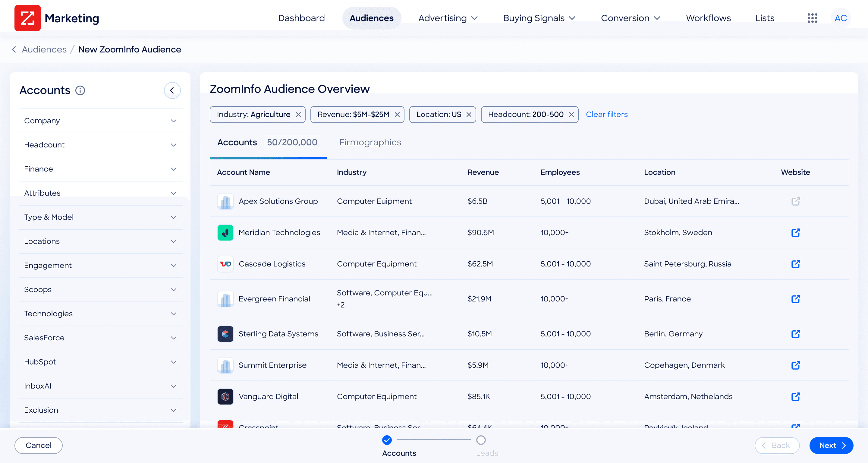Open Evergreen Financial website link
The width and height of the screenshot is (868, 463).
pos(796,299)
